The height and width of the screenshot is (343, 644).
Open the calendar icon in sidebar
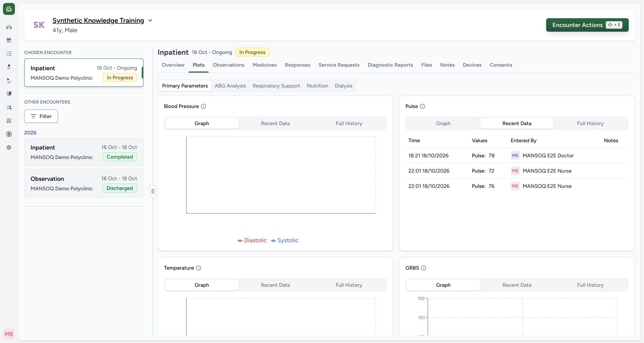[x=9, y=40]
